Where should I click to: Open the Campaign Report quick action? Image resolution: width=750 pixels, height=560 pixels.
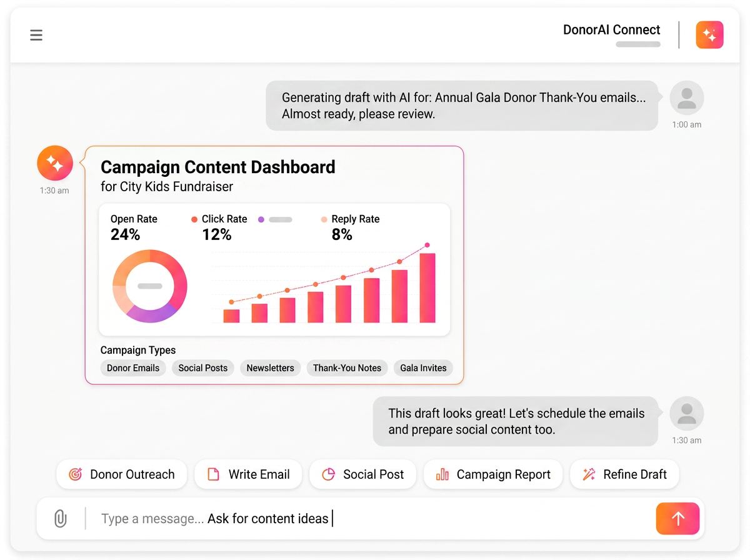click(493, 474)
